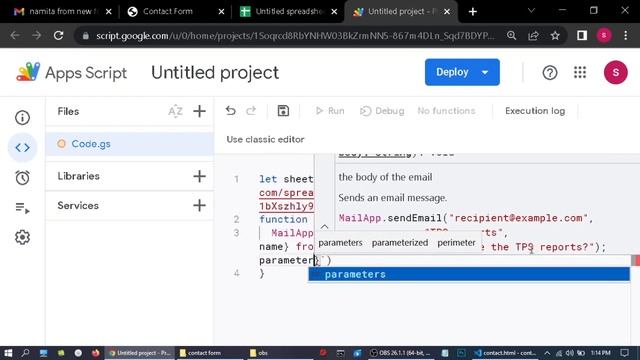Open the Help question mark icon
This screenshot has height=360, width=640.
[550, 73]
